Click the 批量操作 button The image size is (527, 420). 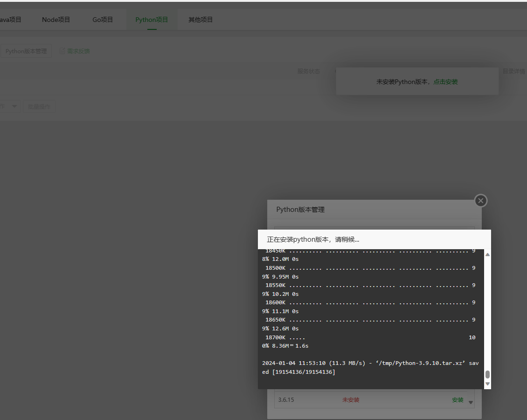39,106
